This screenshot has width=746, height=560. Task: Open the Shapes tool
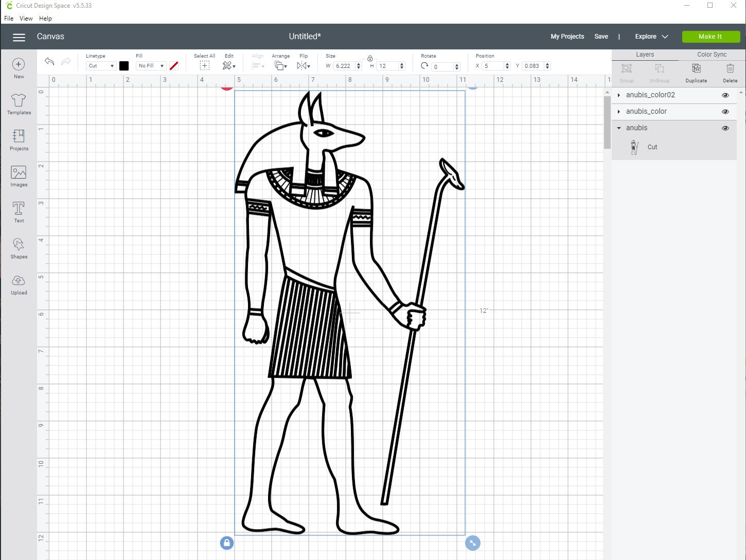[19, 248]
